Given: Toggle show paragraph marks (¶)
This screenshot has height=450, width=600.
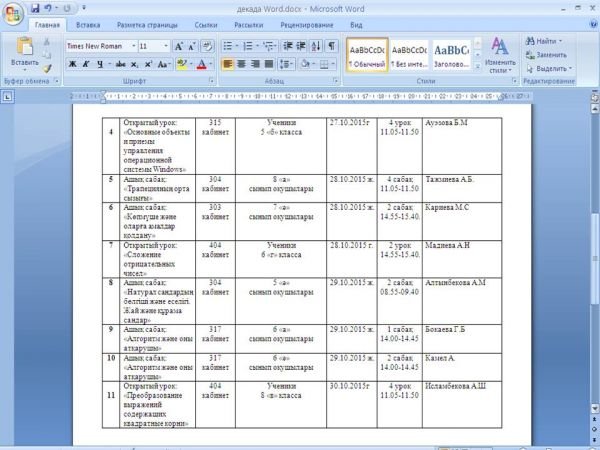Looking at the screenshot, I should [x=331, y=46].
